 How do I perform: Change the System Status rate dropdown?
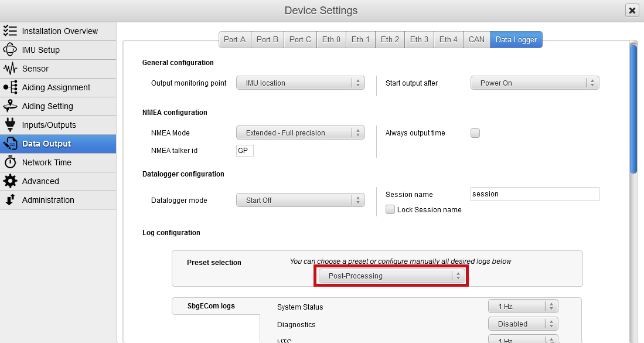[x=523, y=306]
